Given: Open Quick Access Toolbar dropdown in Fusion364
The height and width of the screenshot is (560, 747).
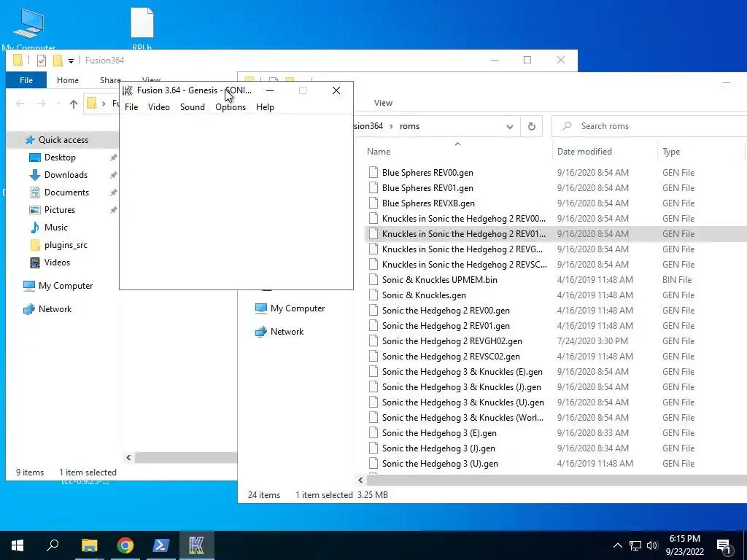Looking at the screenshot, I should pos(71,61).
